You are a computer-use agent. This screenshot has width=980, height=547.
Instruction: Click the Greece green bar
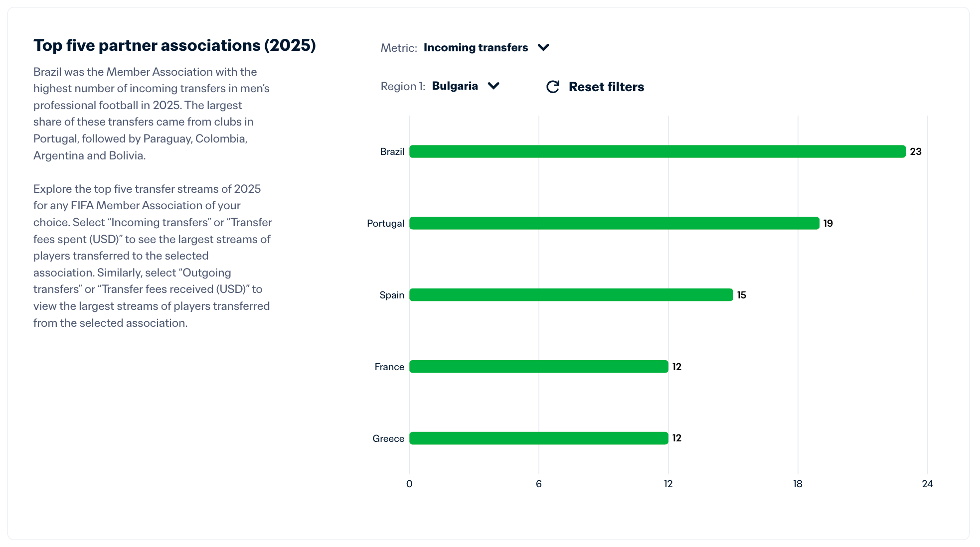click(x=538, y=438)
